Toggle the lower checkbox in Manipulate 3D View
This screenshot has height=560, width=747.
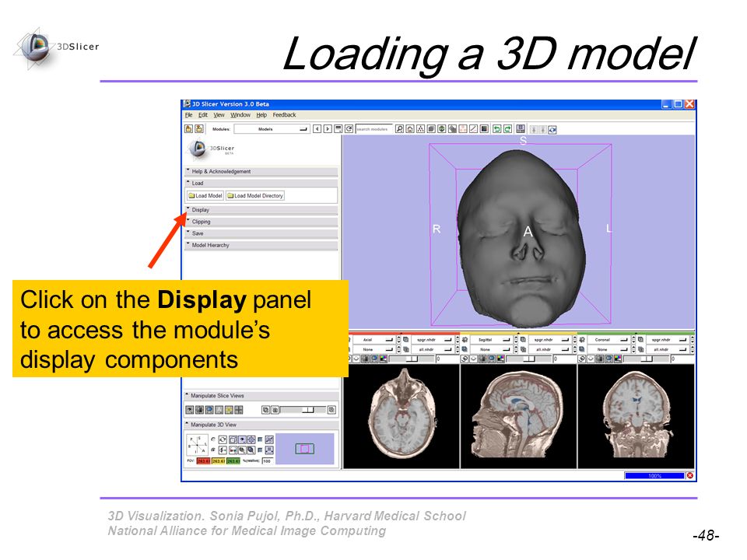tap(260, 450)
